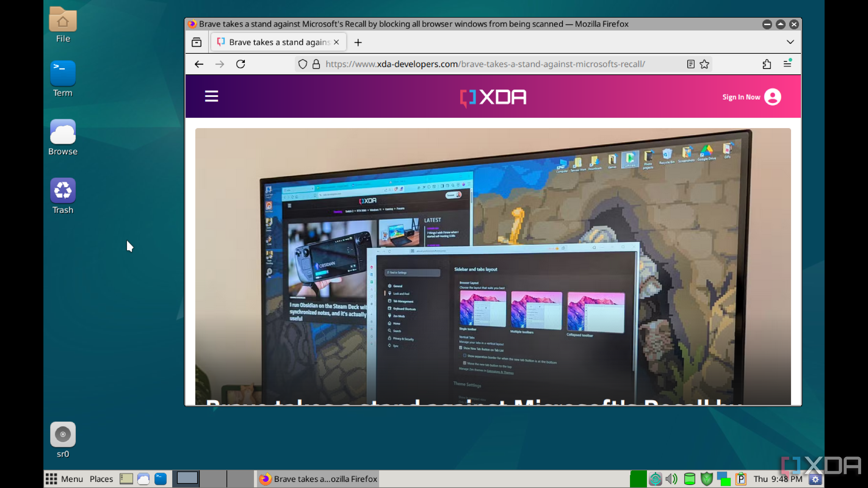Open the network monitors tray icon
The height and width of the screenshot is (488, 868).
(x=723, y=479)
